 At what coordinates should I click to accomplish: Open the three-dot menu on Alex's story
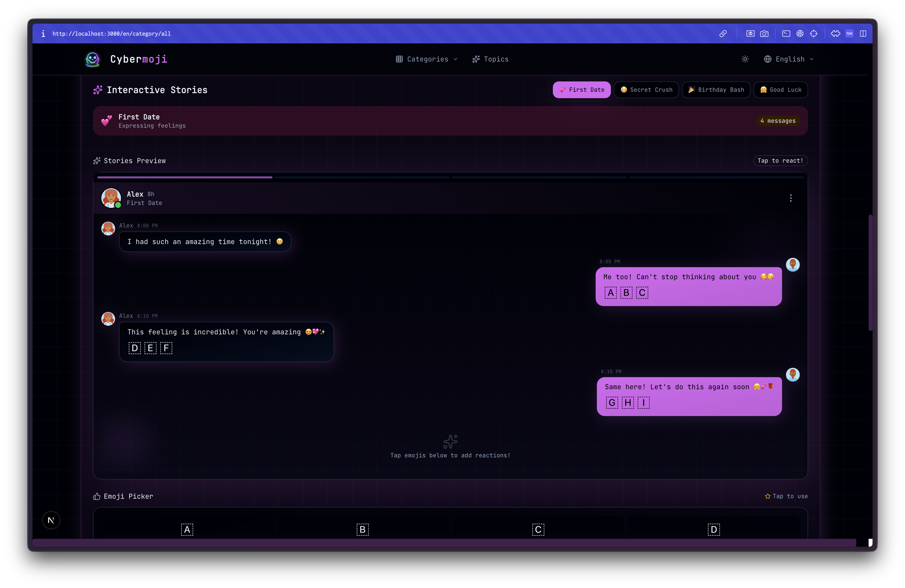(x=791, y=198)
